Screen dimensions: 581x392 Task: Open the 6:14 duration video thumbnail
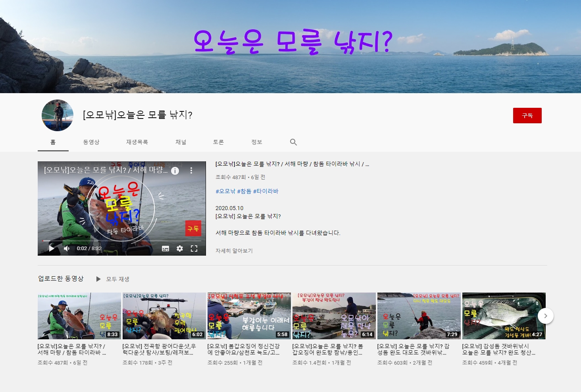coord(334,316)
